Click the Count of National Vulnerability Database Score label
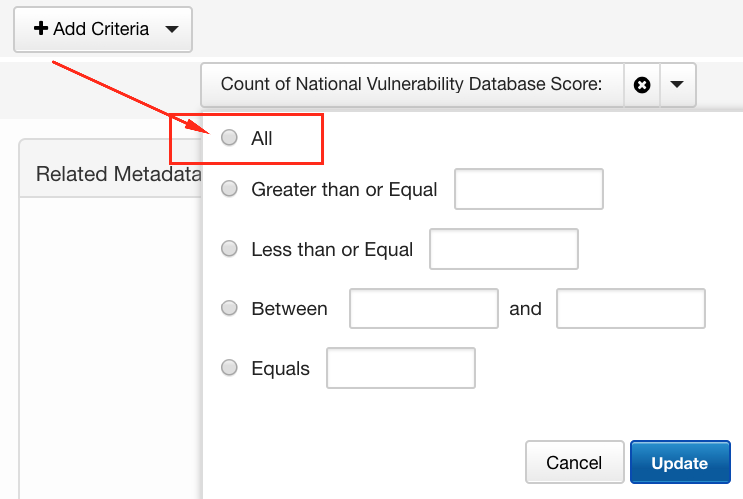This screenshot has width=743, height=499. pyautogui.click(x=411, y=85)
